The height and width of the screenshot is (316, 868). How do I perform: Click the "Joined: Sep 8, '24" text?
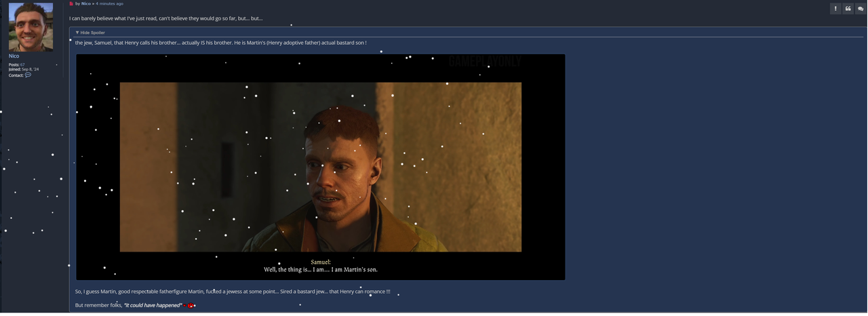pyautogui.click(x=24, y=69)
